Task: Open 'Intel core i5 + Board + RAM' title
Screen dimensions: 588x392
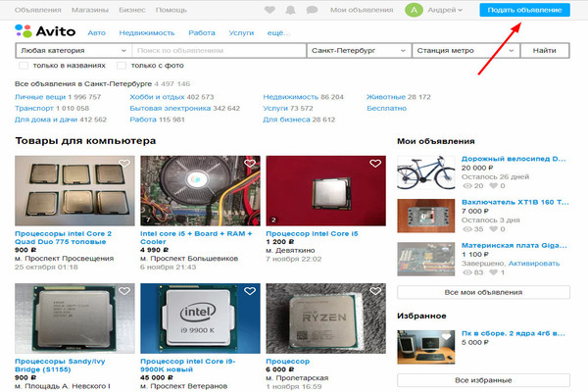Action: 196,237
